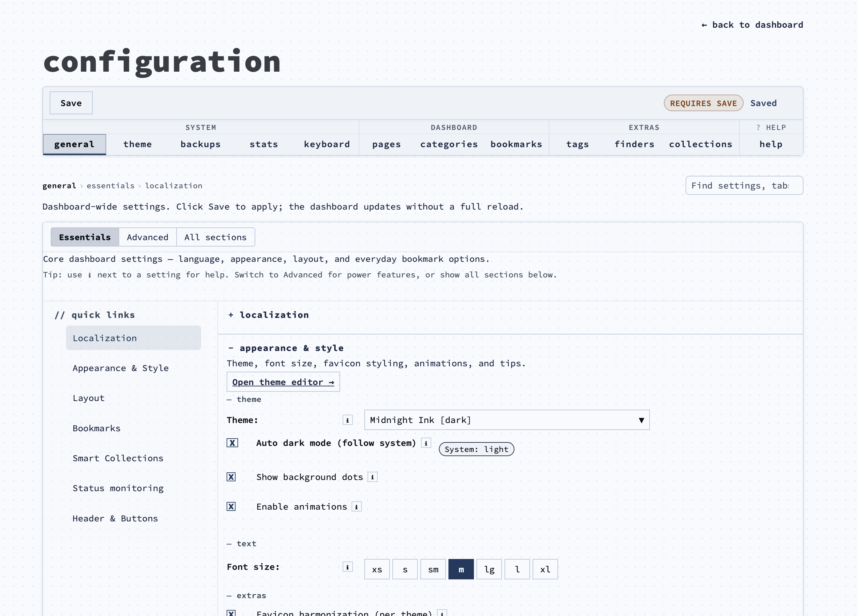
Task: Click the general breadcrumb
Action: [59, 186]
